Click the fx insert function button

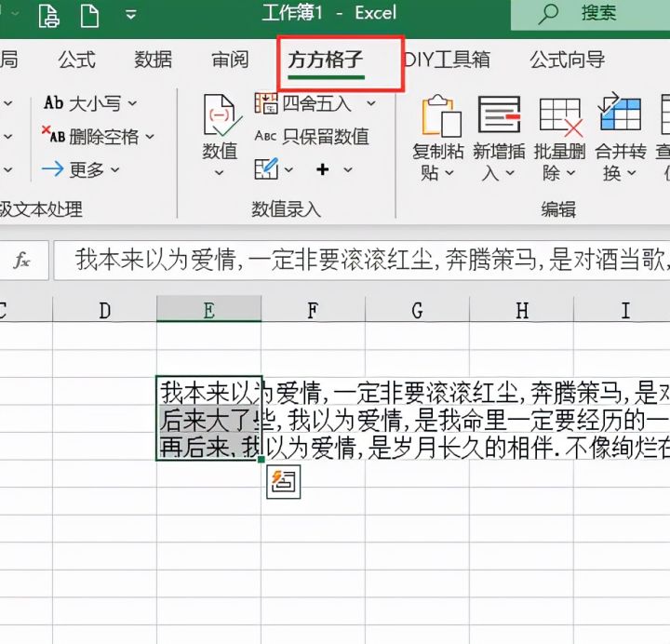[22, 260]
